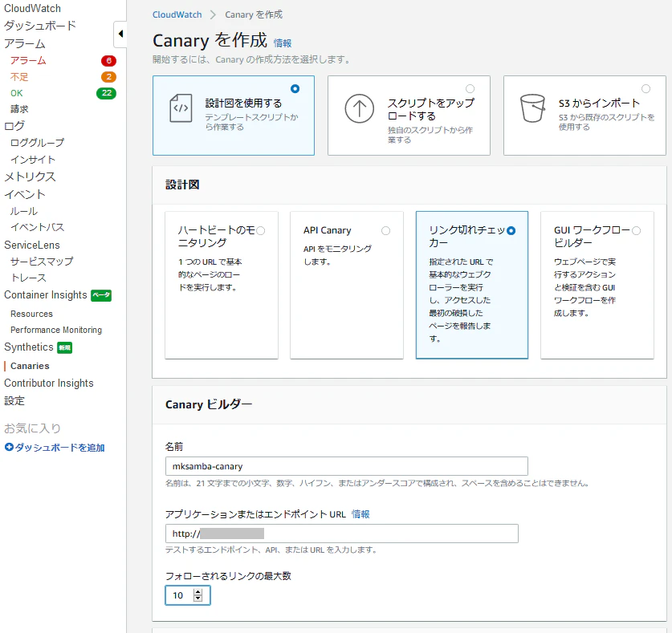
Task: Click the 新規 badge next to Synthetics
Action: [65, 347]
